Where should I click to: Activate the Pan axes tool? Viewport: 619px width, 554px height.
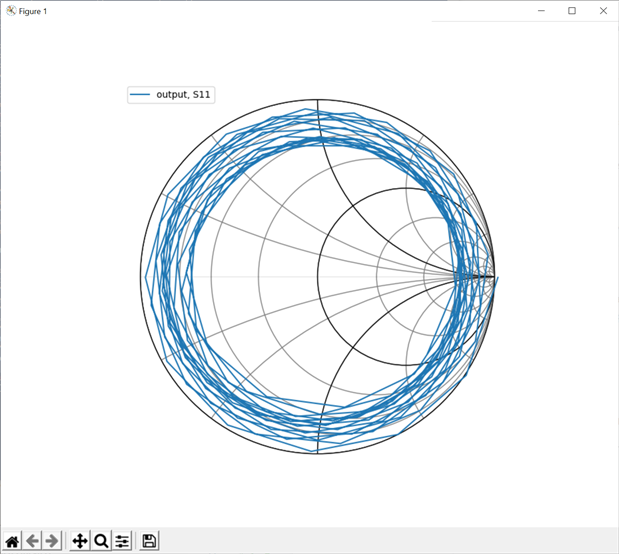tap(80, 541)
